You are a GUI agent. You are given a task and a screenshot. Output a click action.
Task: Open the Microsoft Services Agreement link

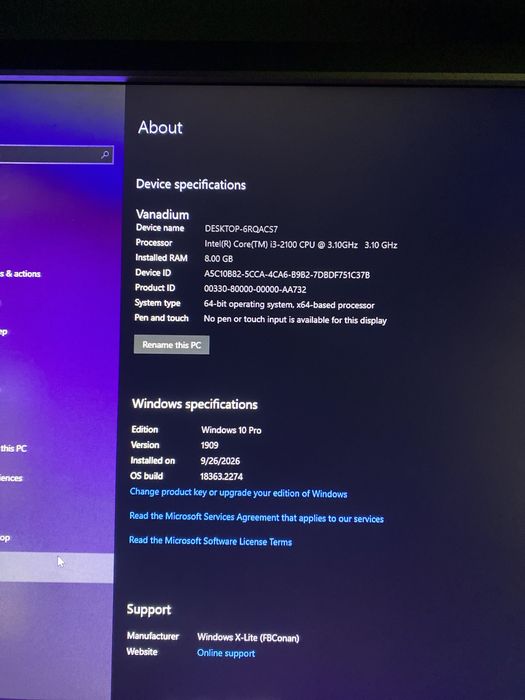coord(256,517)
